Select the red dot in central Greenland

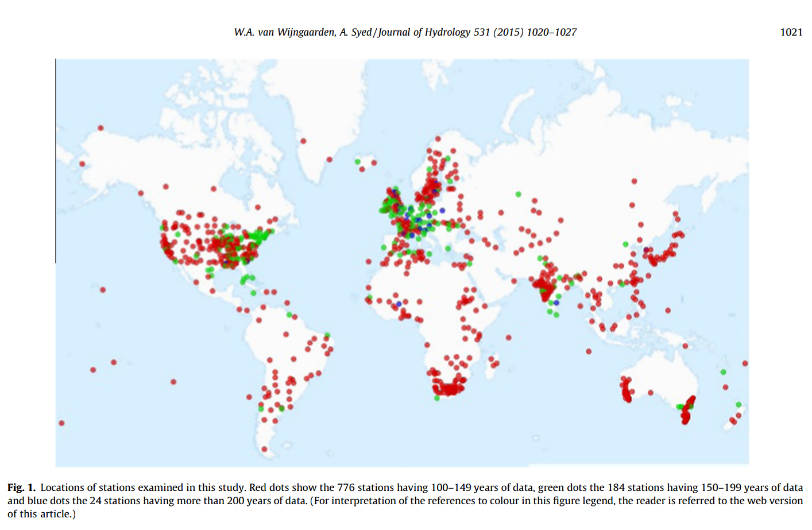[303, 141]
